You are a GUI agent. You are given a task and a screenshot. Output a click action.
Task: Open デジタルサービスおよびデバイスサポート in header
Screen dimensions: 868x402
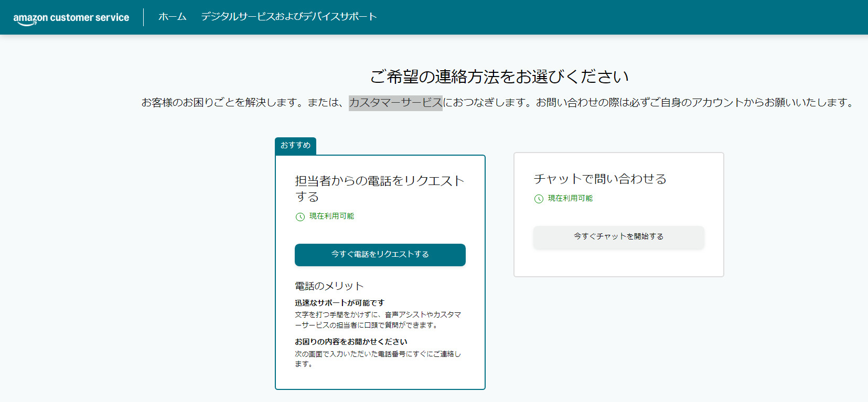point(289,17)
